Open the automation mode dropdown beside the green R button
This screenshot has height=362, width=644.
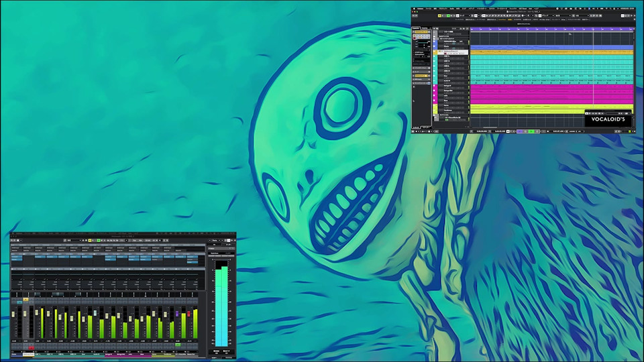coord(465,15)
